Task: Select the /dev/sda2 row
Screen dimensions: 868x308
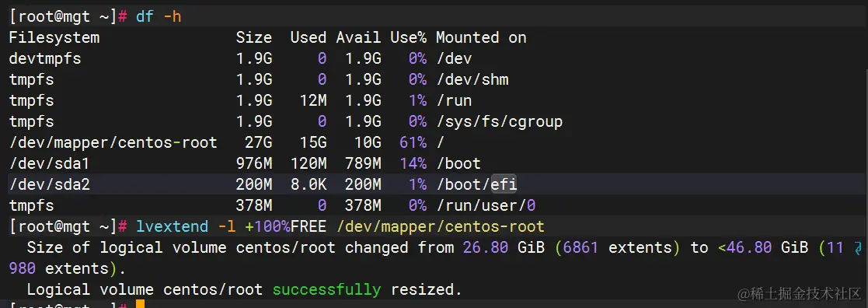Action: pos(434,184)
